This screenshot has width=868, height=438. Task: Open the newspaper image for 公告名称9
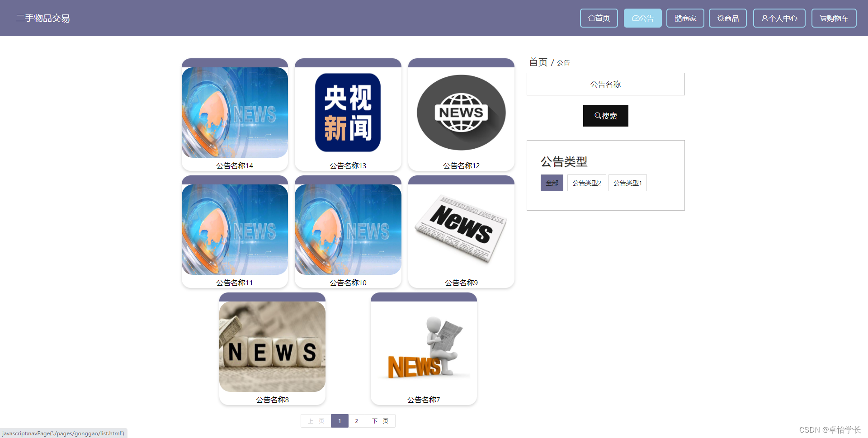tap(461, 230)
